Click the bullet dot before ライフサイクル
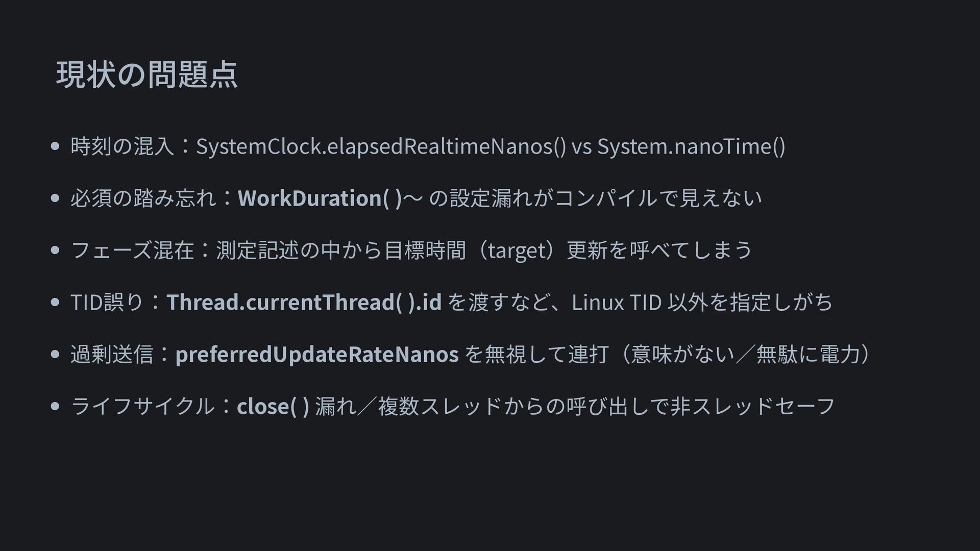This screenshot has width=980, height=551. (56, 406)
